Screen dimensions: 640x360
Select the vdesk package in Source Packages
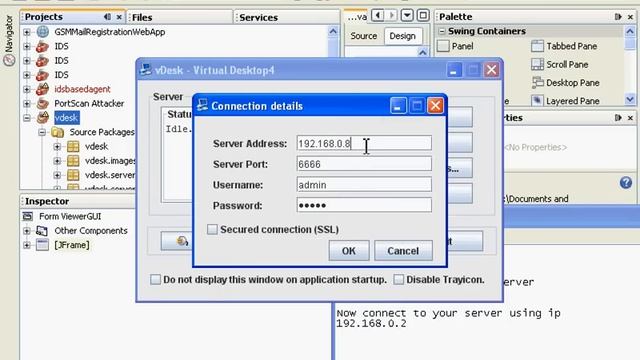pyautogui.click(x=96, y=147)
